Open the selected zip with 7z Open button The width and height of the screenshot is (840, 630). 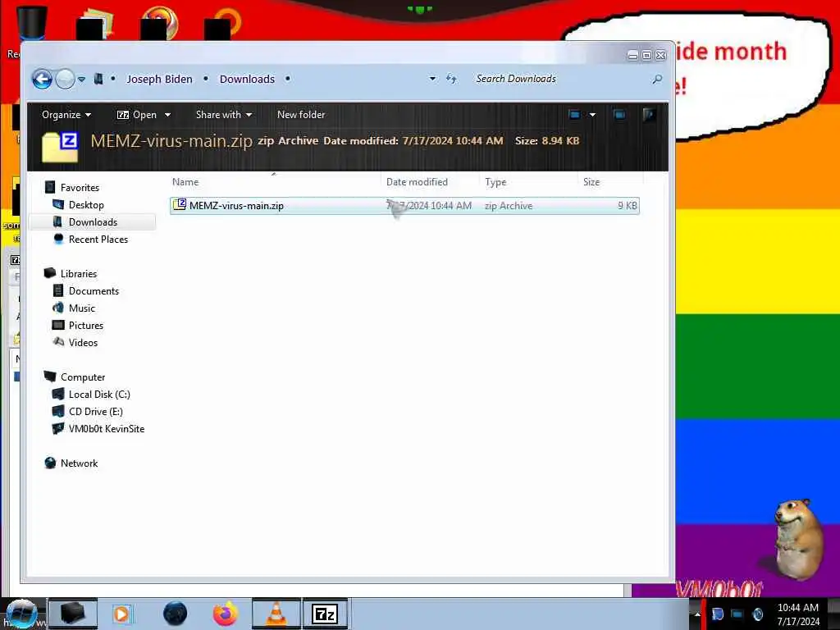coord(137,115)
